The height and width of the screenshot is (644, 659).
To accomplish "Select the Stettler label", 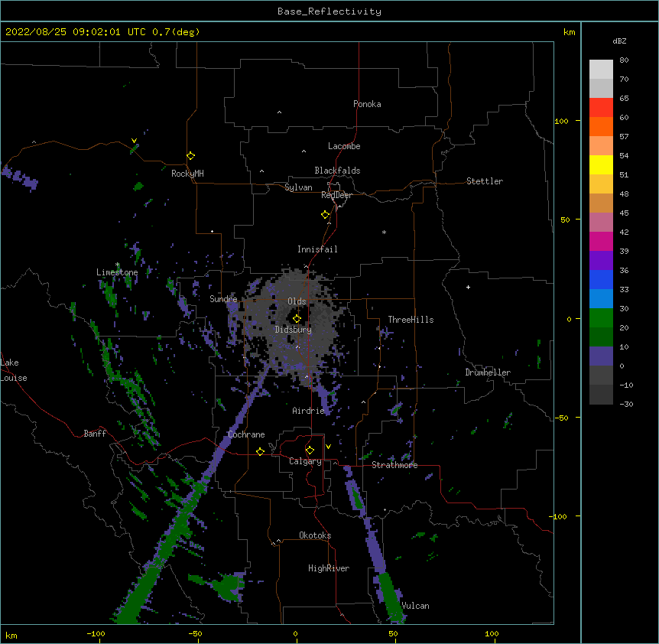I will [485, 181].
